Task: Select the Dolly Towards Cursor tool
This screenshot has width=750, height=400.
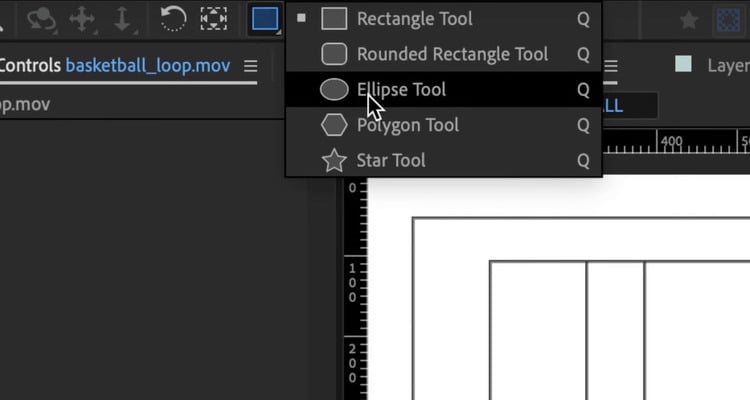Action: pos(122,20)
